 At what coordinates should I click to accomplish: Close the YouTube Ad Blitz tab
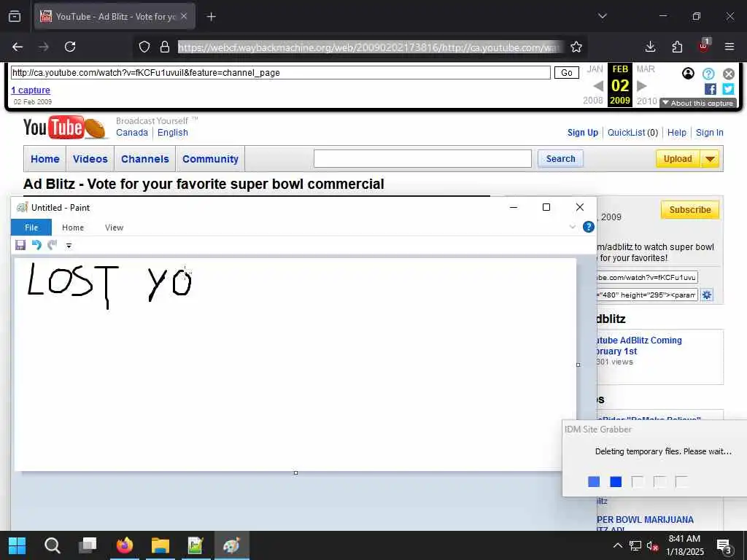tap(184, 16)
